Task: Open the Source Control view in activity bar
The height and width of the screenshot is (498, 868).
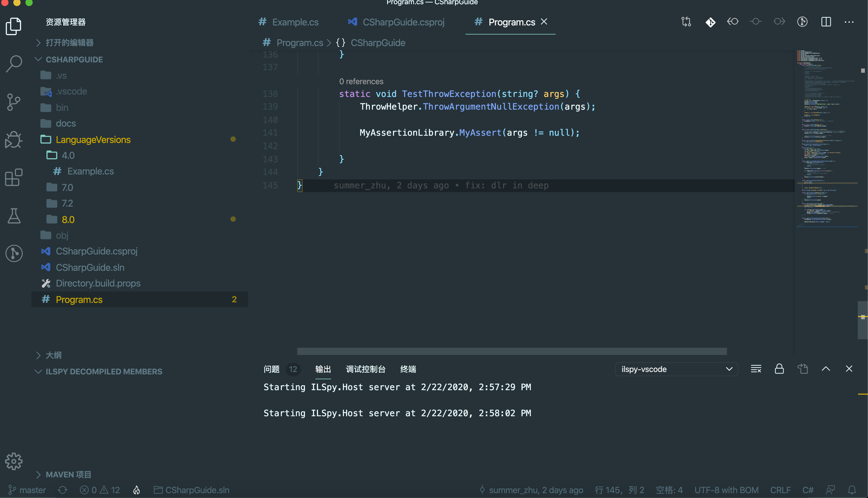Action: click(14, 101)
